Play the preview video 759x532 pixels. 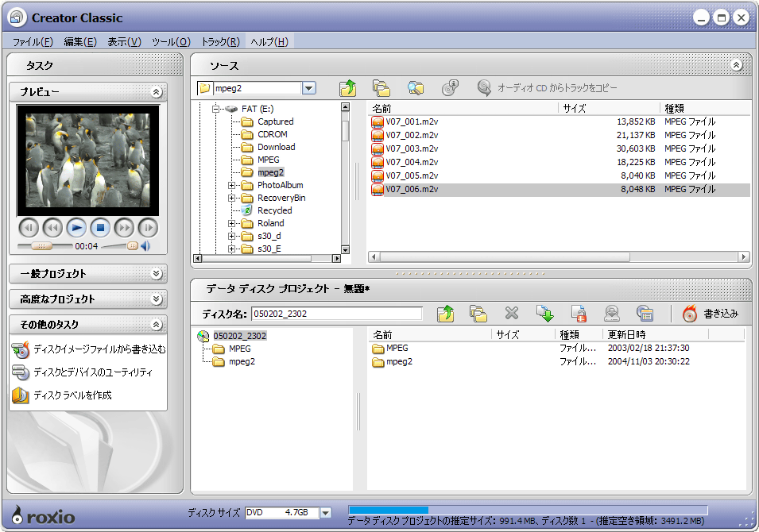point(76,228)
